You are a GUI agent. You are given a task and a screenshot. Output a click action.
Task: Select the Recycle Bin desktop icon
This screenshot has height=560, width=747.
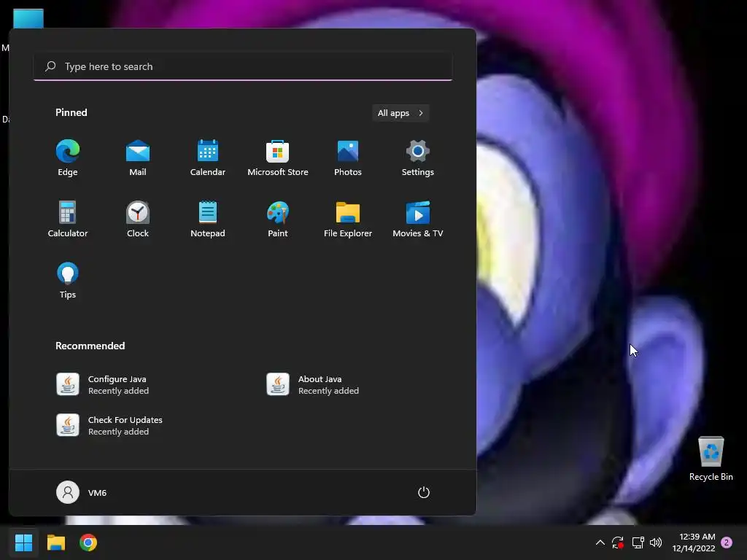pyautogui.click(x=711, y=459)
